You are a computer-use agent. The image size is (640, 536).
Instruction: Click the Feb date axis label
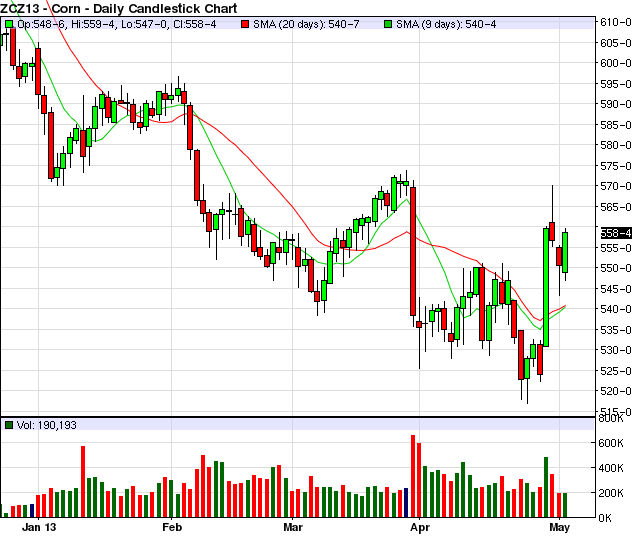(172, 527)
